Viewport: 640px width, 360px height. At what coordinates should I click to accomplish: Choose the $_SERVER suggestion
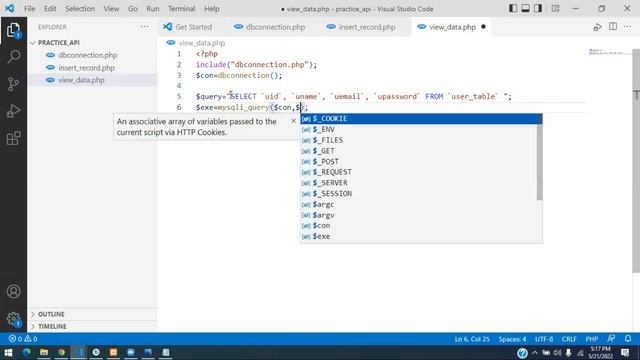(x=419, y=182)
